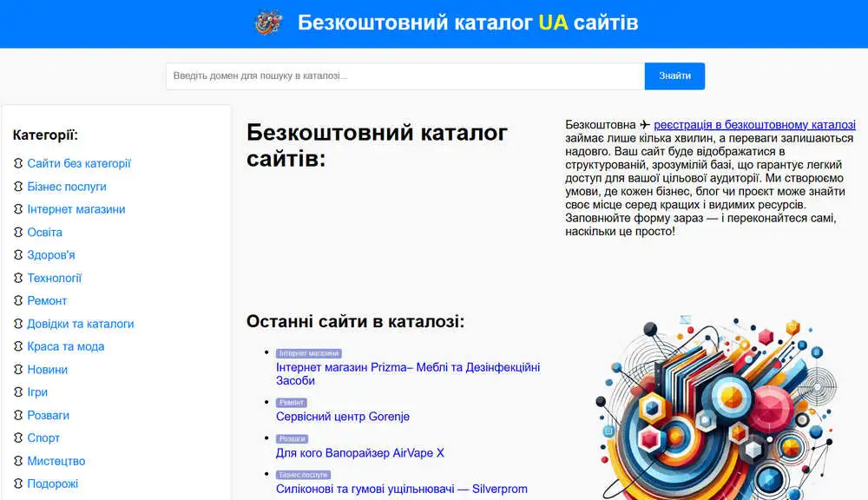Click the icon beside Довідки та каталоги

point(18,324)
